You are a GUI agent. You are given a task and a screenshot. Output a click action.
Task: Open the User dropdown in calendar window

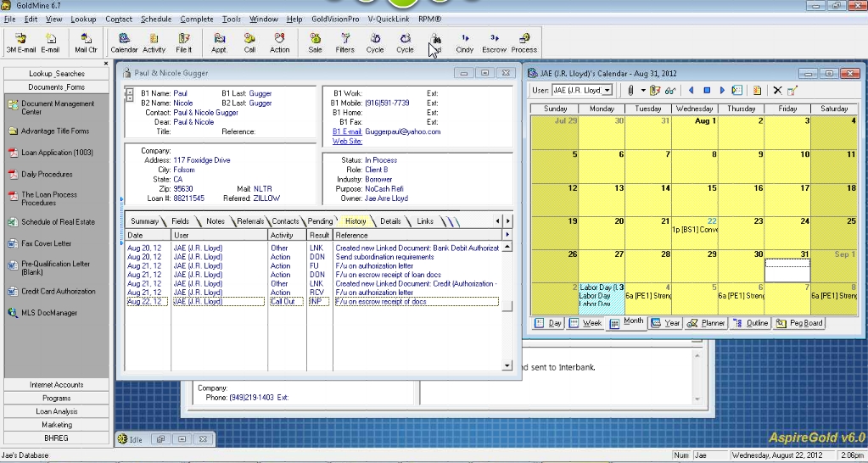[x=607, y=90]
